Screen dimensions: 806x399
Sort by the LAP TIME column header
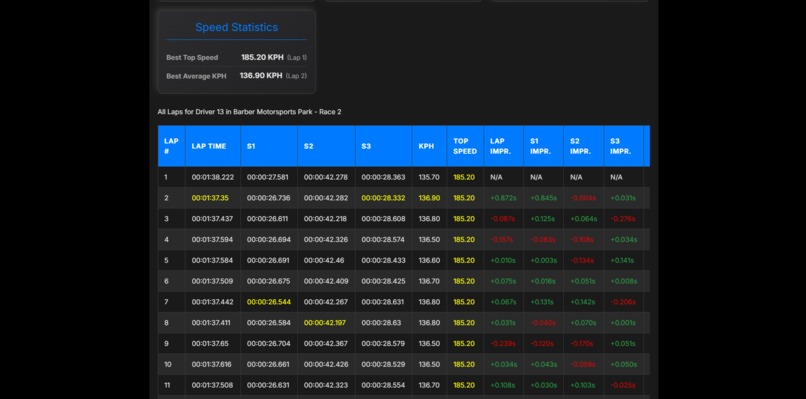tap(213, 146)
